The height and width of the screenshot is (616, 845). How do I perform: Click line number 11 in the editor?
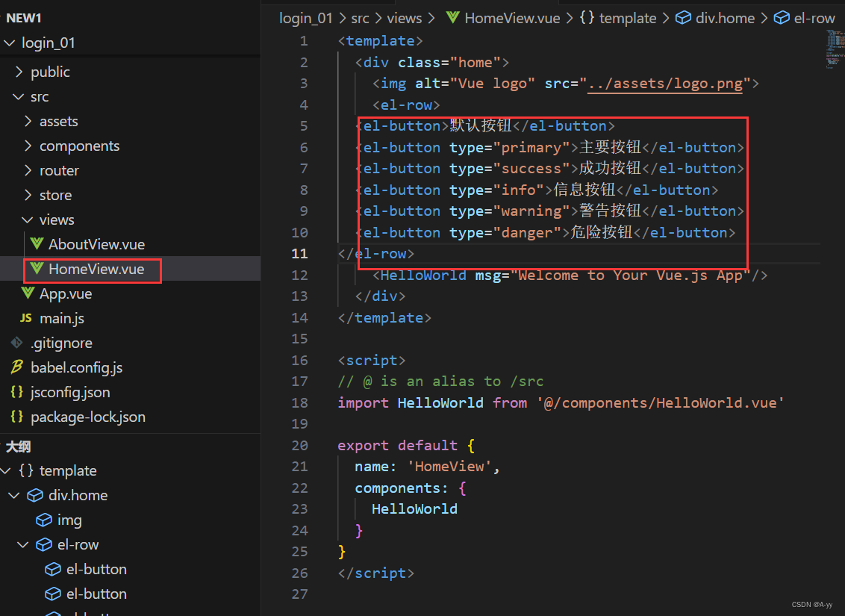pos(299,253)
